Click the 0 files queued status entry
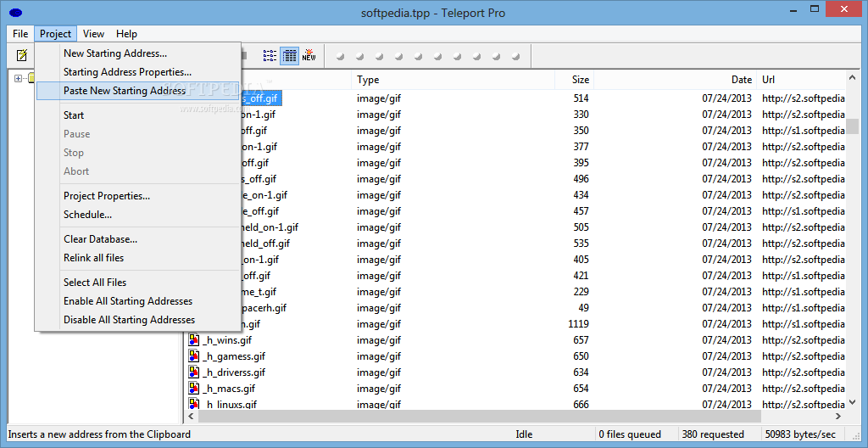This screenshot has height=448, width=868. pyautogui.click(x=630, y=434)
